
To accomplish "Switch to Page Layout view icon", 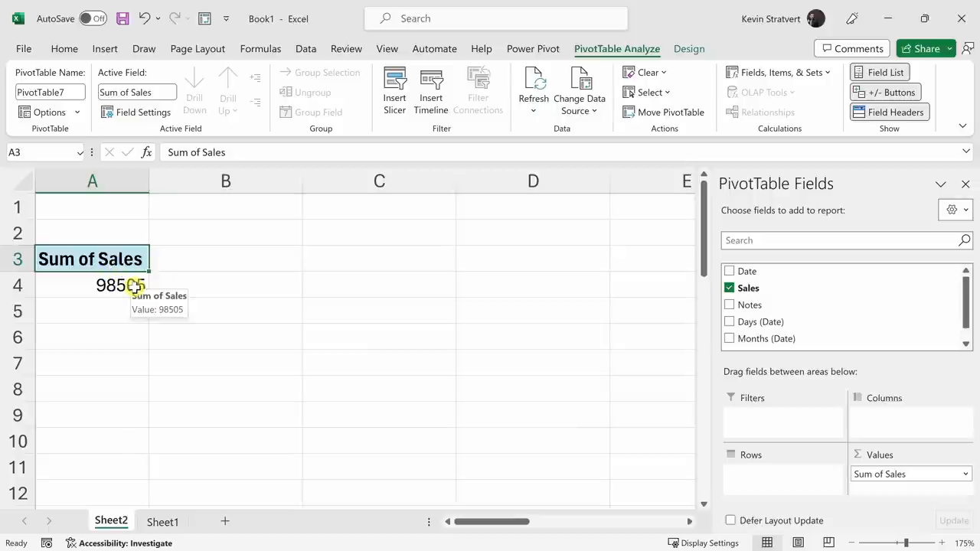I will (x=798, y=543).
